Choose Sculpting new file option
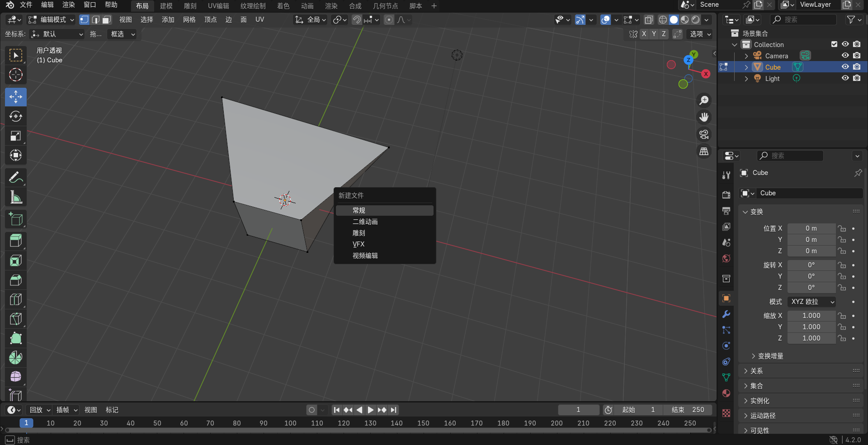The image size is (868, 445). click(x=385, y=233)
